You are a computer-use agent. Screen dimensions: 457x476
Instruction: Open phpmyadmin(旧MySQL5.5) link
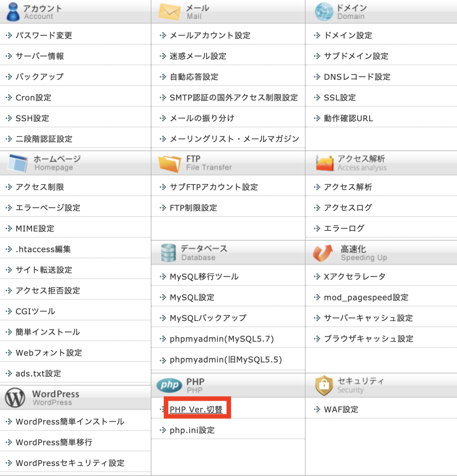coord(226,359)
